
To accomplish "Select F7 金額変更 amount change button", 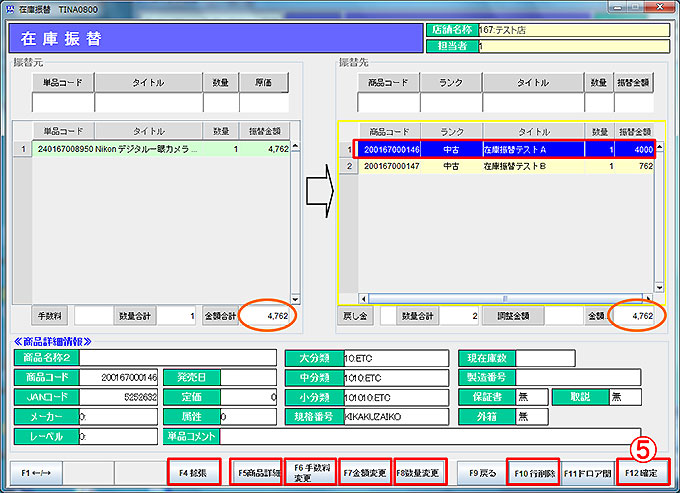I will click(x=364, y=471).
